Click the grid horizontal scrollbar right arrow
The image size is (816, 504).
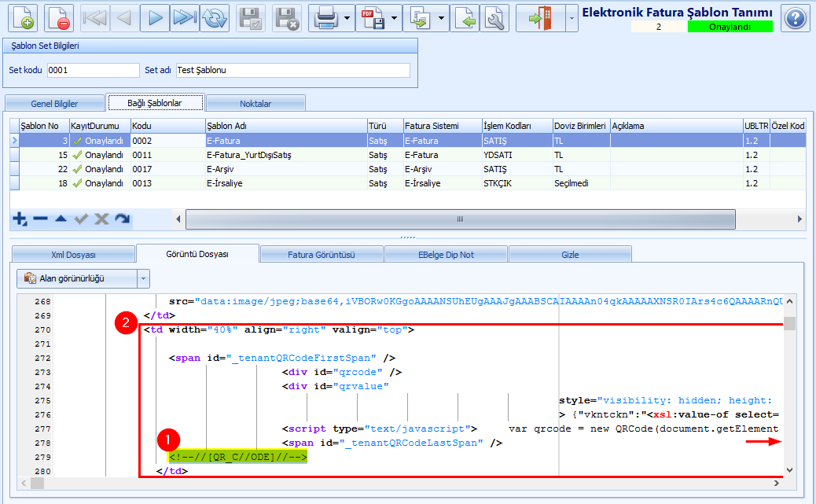pos(799,219)
